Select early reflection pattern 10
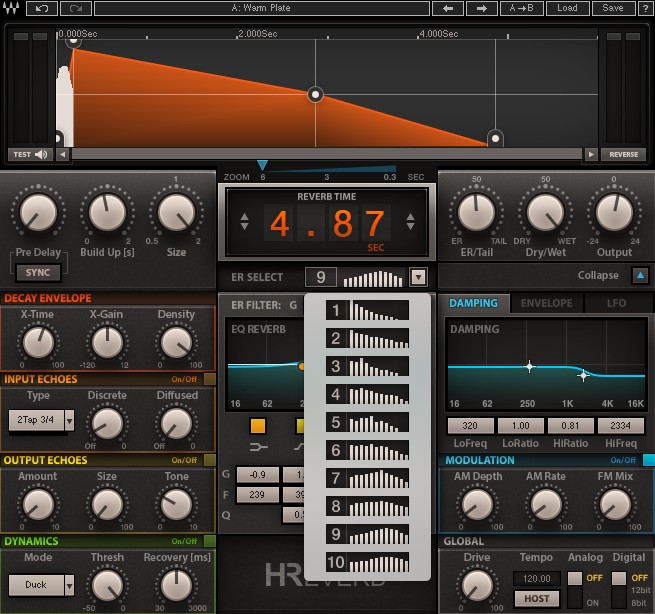 coord(367,562)
